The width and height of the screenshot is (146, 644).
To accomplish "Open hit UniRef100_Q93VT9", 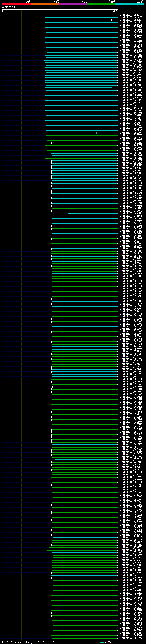I will pyautogui.click(x=131, y=15).
